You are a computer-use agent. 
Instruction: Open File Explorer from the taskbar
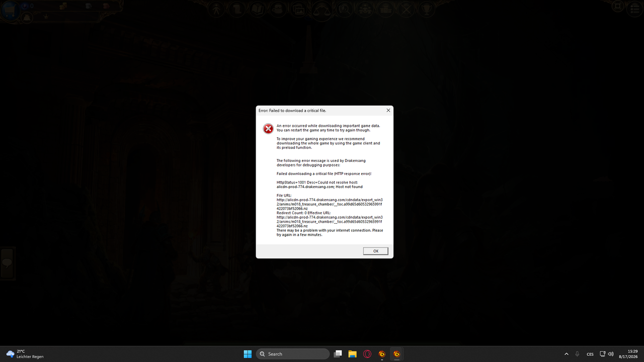[x=353, y=354]
